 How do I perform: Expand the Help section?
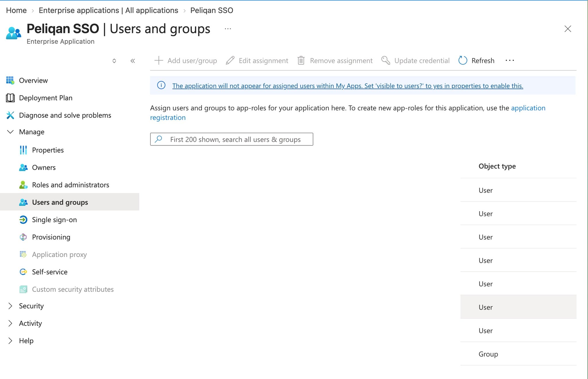10,341
